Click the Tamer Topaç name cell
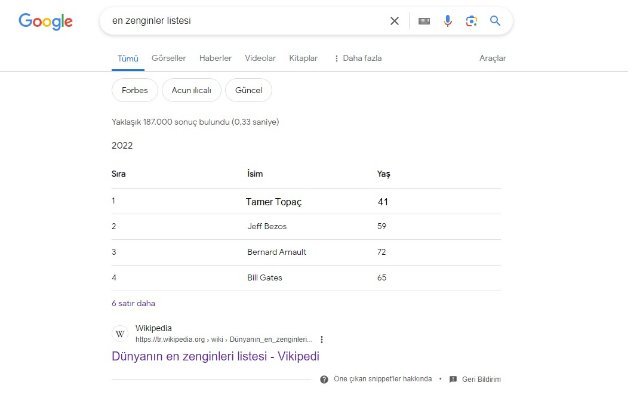 [273, 202]
